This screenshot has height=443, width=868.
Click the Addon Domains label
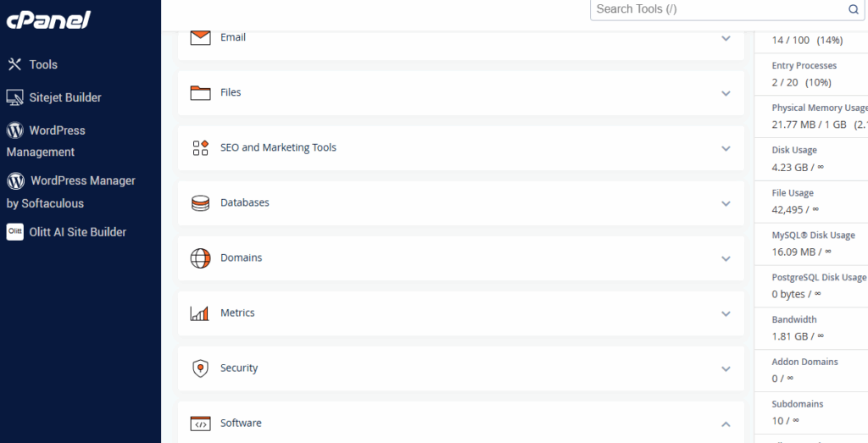click(x=805, y=362)
